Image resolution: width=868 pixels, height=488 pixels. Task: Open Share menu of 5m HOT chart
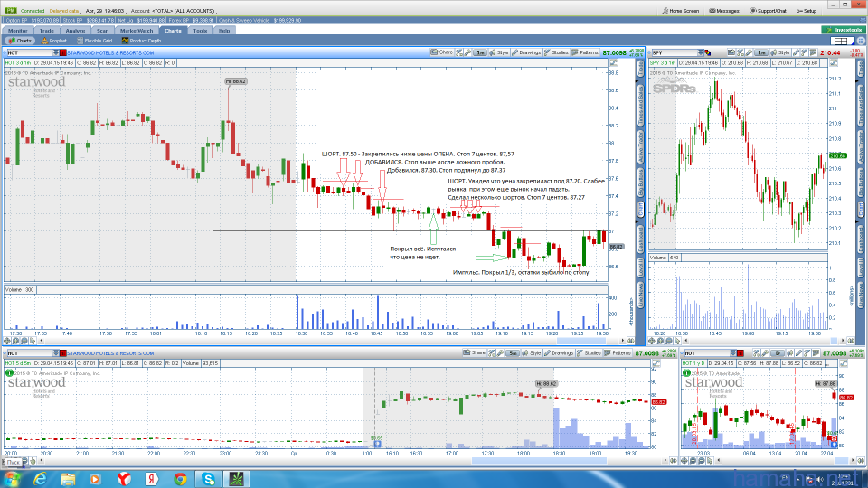click(x=475, y=353)
